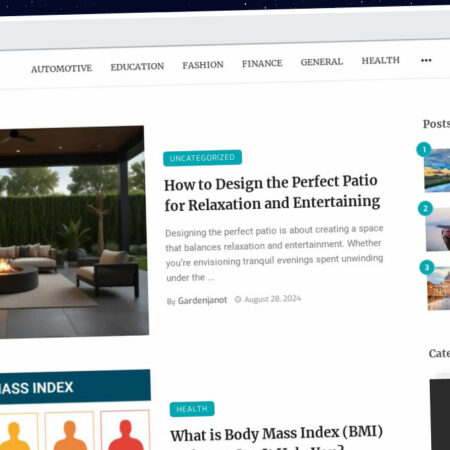Open author Gardenjanot's profile link
Image resolution: width=450 pixels, height=450 pixels.
point(202,300)
